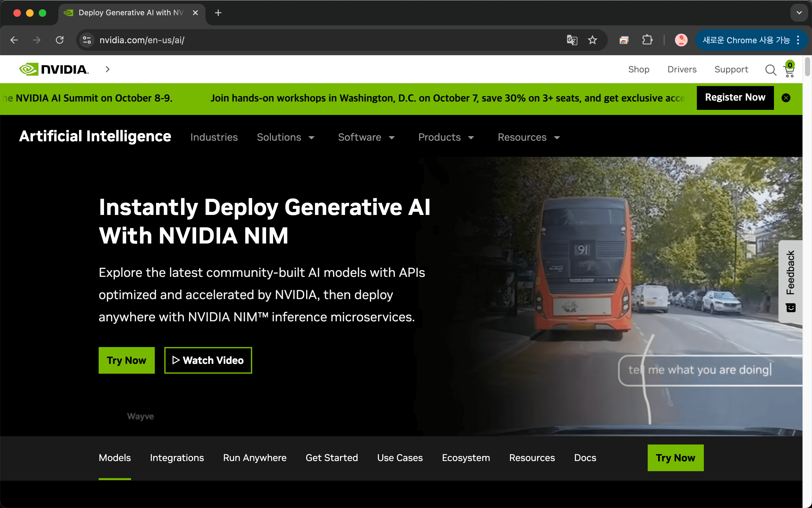Play the Watch Video button

[x=208, y=360]
